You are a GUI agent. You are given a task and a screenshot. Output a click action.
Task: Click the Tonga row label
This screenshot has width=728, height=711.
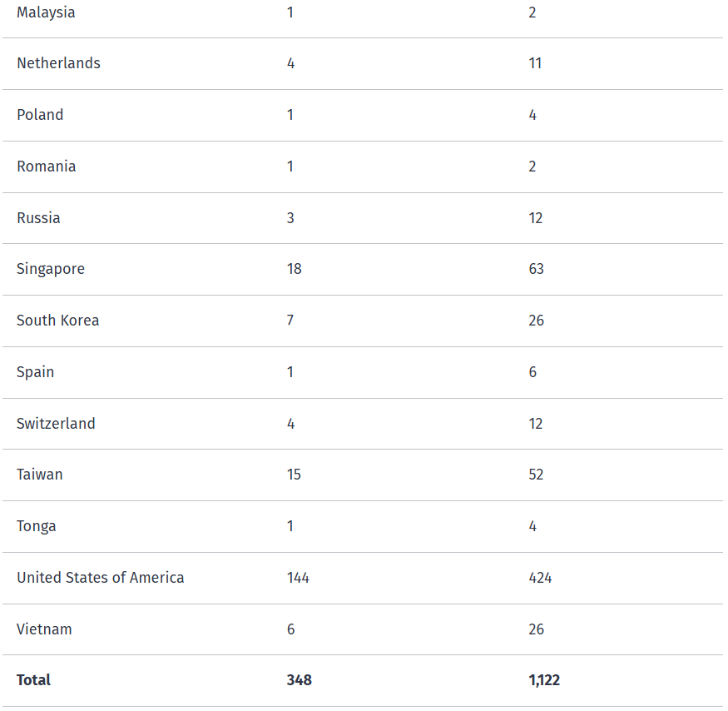pos(37,526)
